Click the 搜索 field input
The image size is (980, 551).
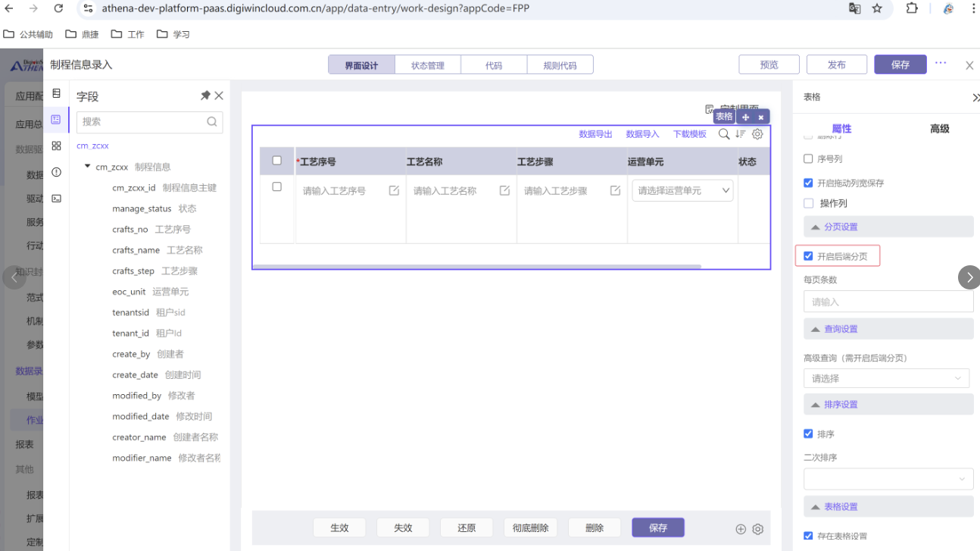(x=150, y=121)
